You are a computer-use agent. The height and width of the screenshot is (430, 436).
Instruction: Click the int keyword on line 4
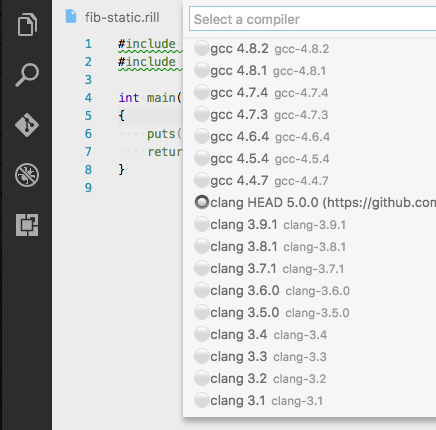pos(129,98)
